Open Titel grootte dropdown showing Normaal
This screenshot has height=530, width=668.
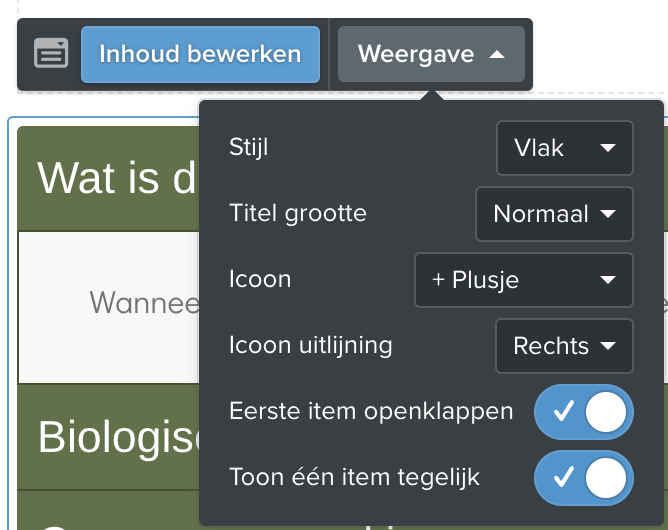point(554,214)
